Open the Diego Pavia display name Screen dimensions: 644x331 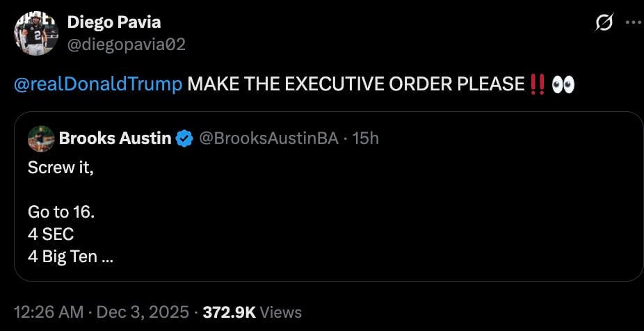coord(113,22)
